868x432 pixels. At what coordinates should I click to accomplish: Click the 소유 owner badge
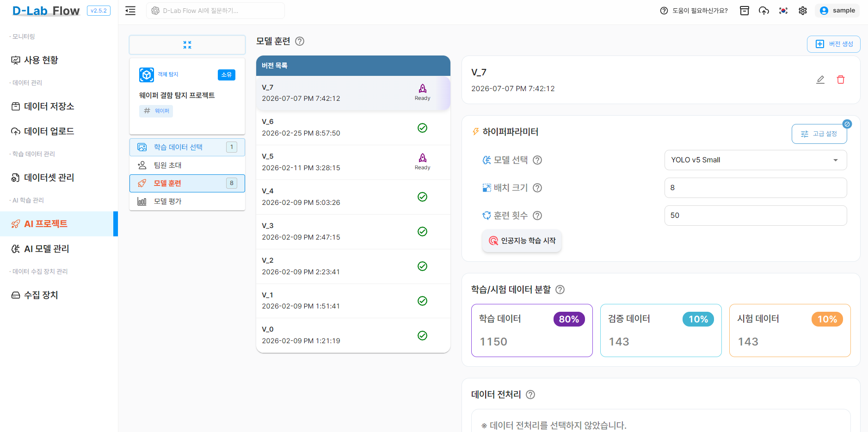coord(227,74)
